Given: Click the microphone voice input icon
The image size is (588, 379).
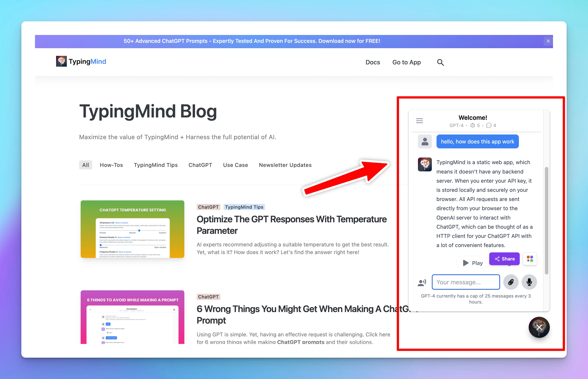Looking at the screenshot, I should pyautogui.click(x=529, y=282).
